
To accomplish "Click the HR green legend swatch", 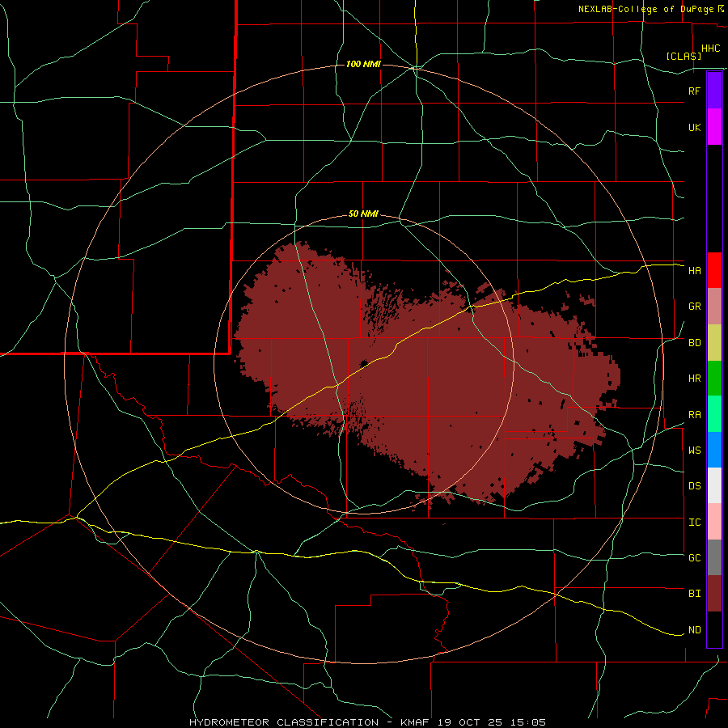I will (714, 379).
